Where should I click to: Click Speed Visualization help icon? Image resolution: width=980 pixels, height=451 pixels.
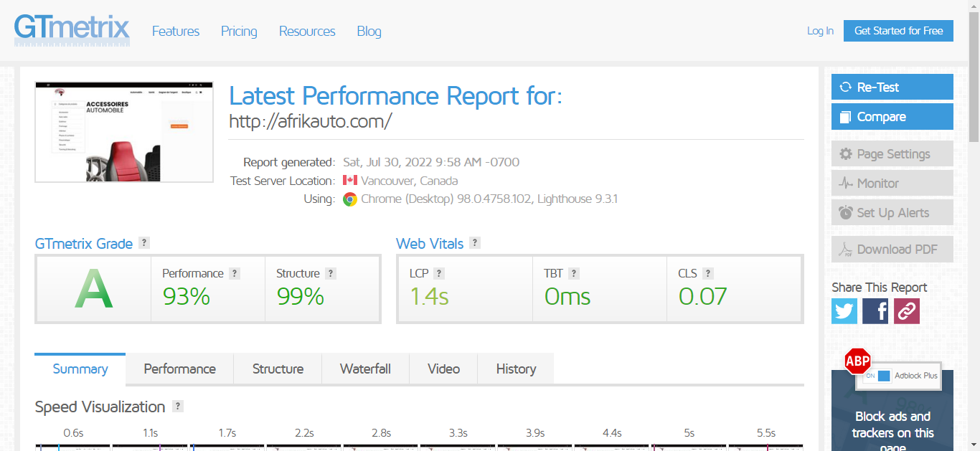(178, 406)
